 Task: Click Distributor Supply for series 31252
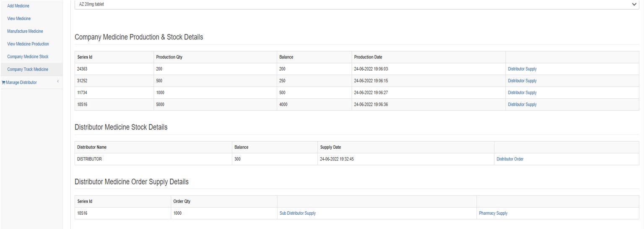[x=522, y=81]
